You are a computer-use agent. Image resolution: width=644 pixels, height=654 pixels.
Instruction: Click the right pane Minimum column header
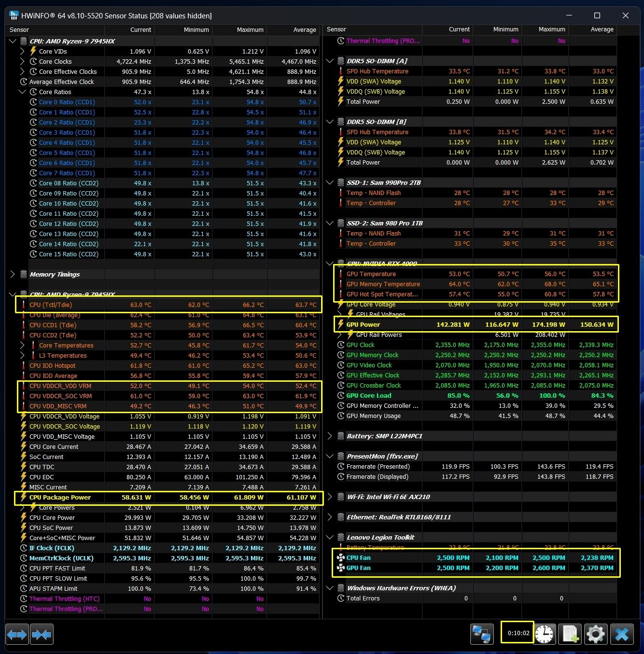point(496,29)
